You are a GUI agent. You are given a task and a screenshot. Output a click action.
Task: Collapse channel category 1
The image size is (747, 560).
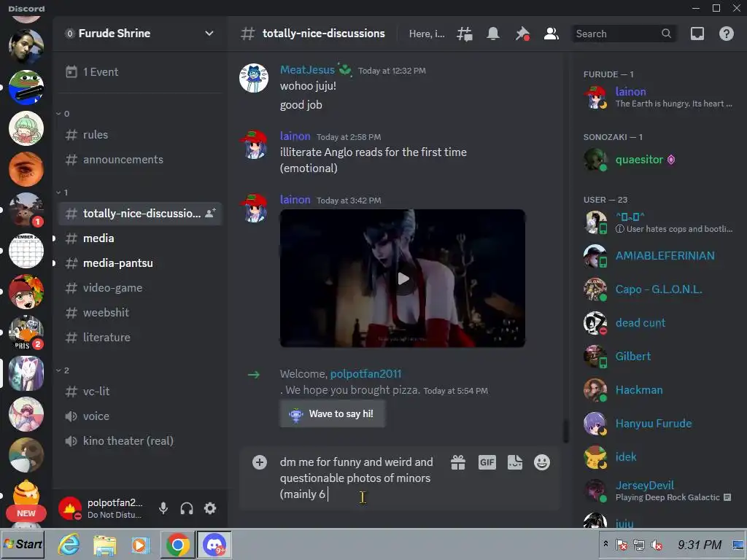[63, 192]
